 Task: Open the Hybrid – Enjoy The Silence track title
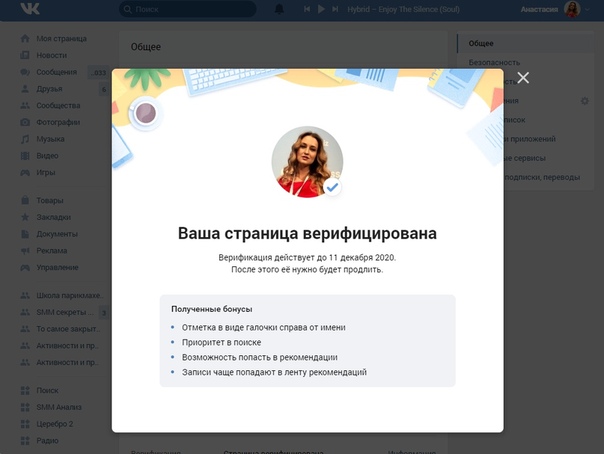[403, 9]
